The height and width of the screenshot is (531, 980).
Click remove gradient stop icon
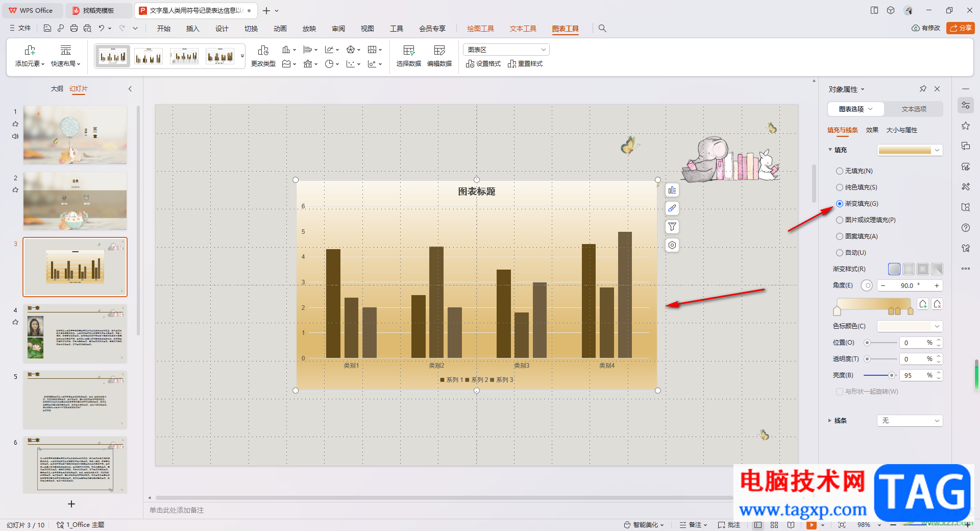click(x=937, y=304)
